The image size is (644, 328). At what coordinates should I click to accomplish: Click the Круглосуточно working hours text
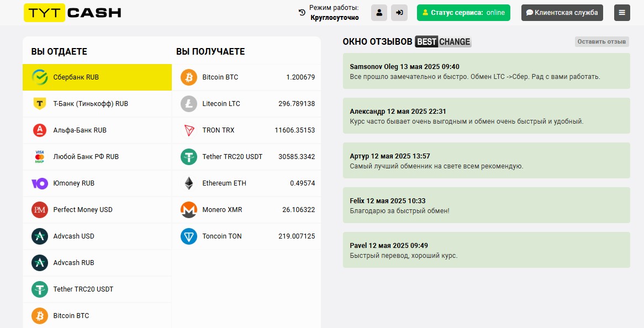(334, 18)
